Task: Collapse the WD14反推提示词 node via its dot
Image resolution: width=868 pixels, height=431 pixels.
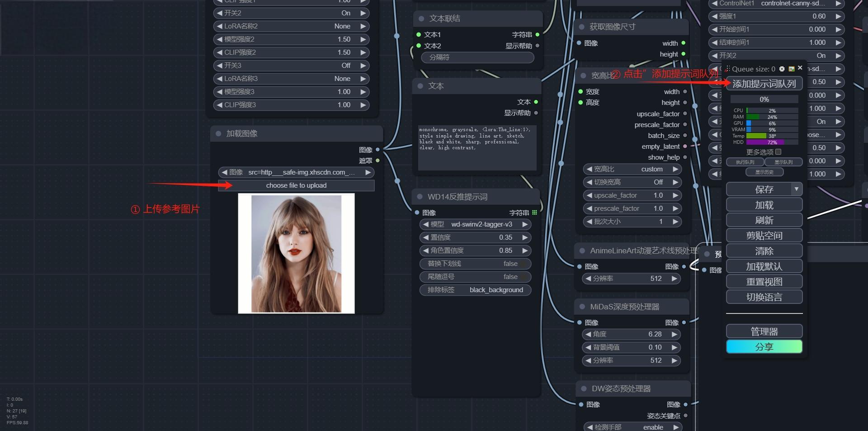Action: 419,197
